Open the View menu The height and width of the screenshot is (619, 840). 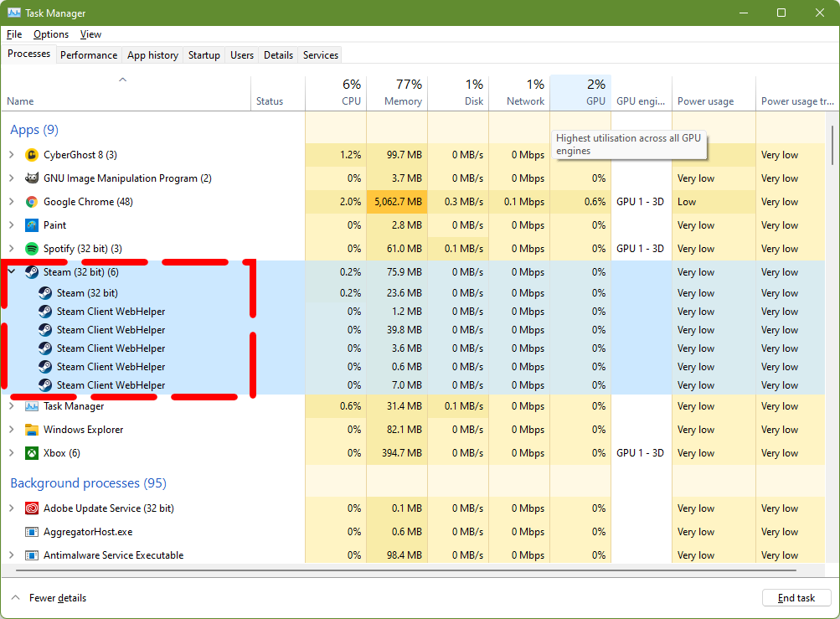point(90,34)
